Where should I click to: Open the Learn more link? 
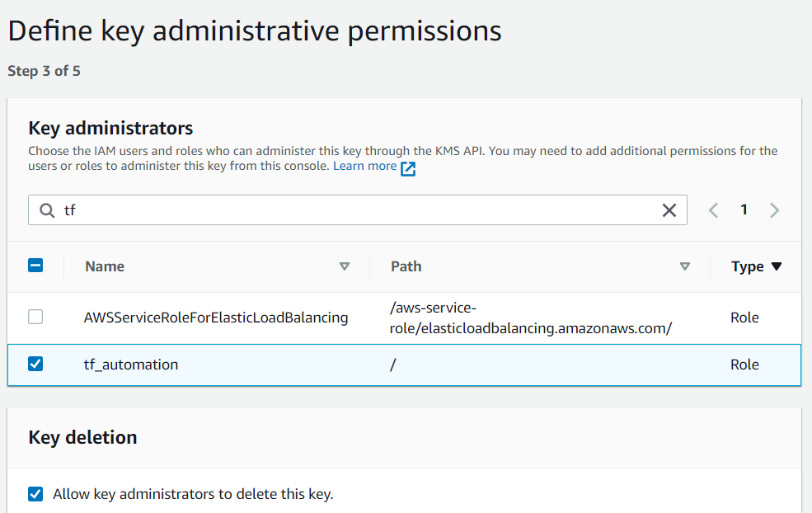coord(365,166)
